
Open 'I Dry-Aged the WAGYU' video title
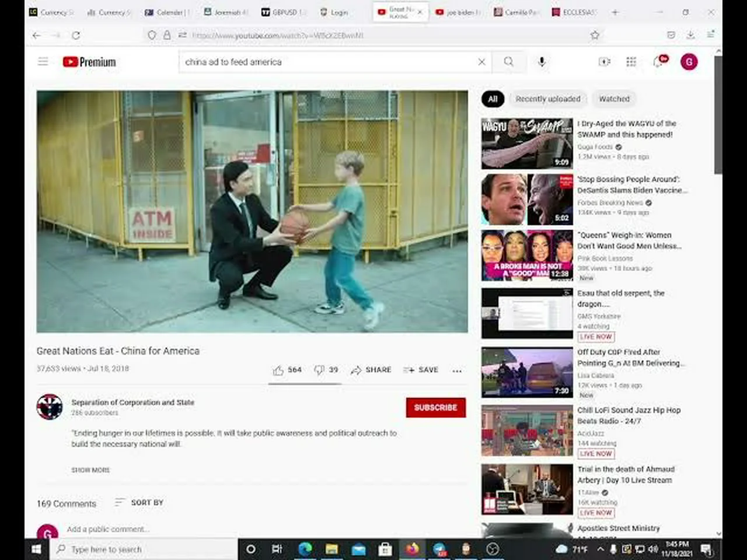[x=627, y=129]
